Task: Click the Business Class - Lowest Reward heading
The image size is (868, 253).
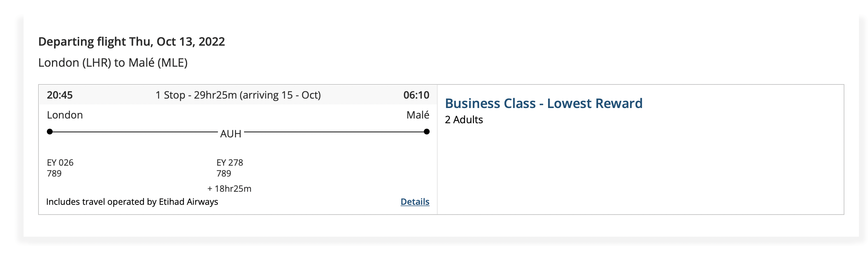Action: [x=543, y=103]
